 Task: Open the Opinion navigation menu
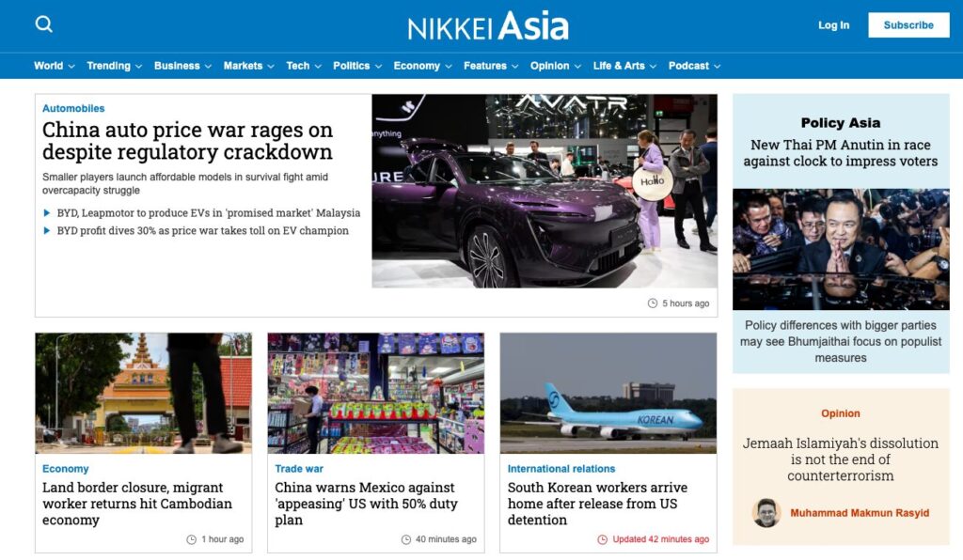[555, 66]
